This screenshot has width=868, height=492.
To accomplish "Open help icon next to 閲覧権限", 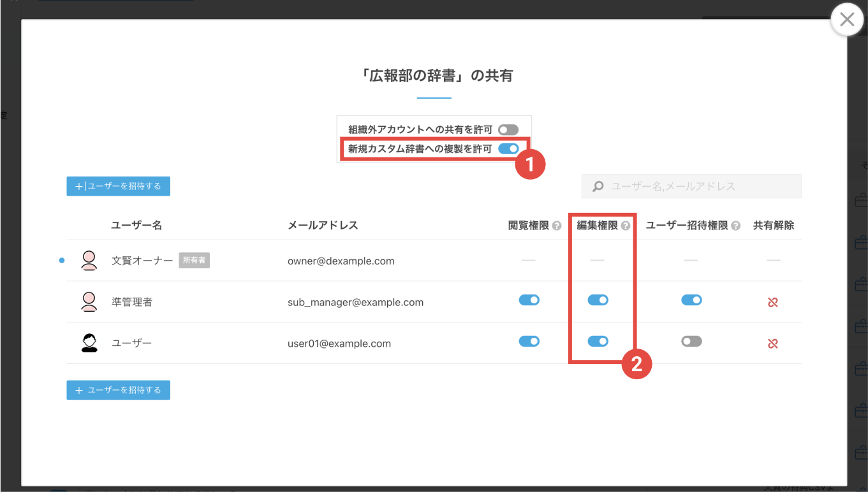I will tap(557, 226).
